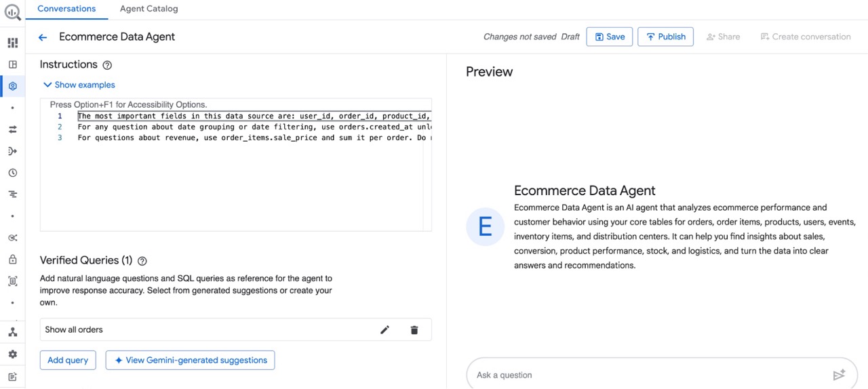The image size is (868, 389).
Task: Click the lock icon in left sidebar
Action: coord(12,260)
